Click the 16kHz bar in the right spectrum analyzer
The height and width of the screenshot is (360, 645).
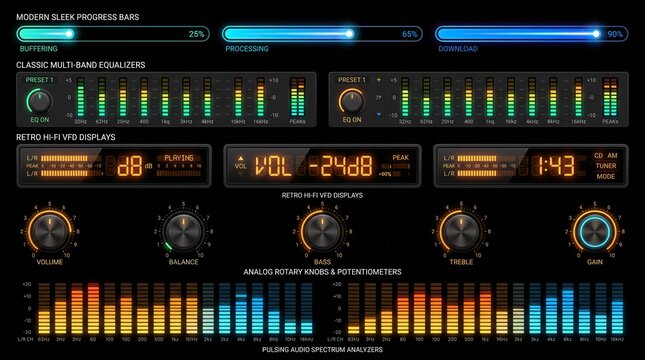tap(617, 309)
